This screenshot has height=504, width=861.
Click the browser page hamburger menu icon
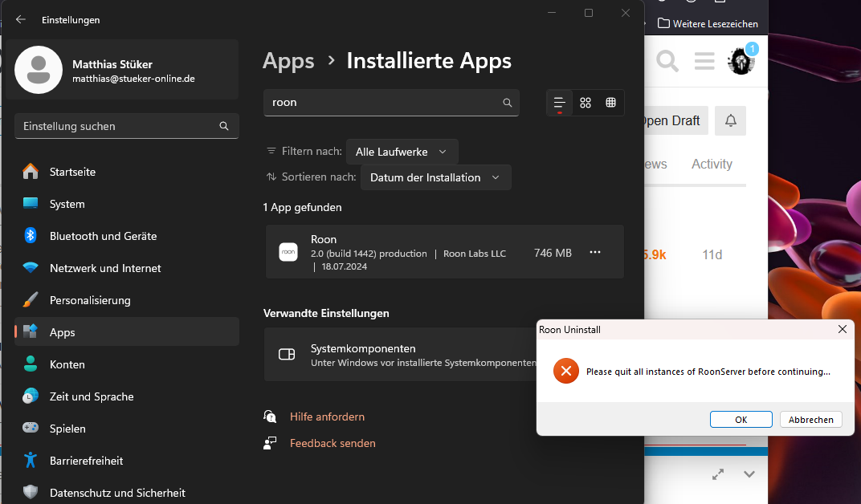(x=704, y=60)
